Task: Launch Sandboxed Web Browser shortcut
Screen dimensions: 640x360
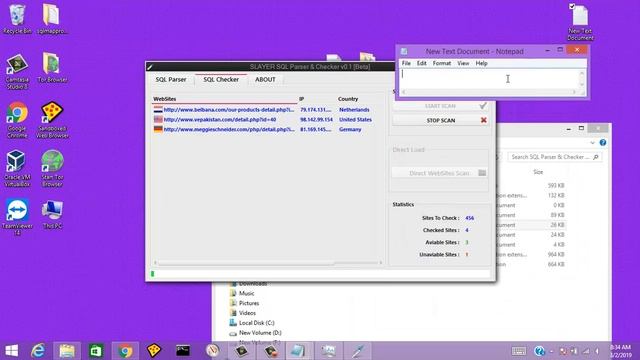Action: click(52, 120)
